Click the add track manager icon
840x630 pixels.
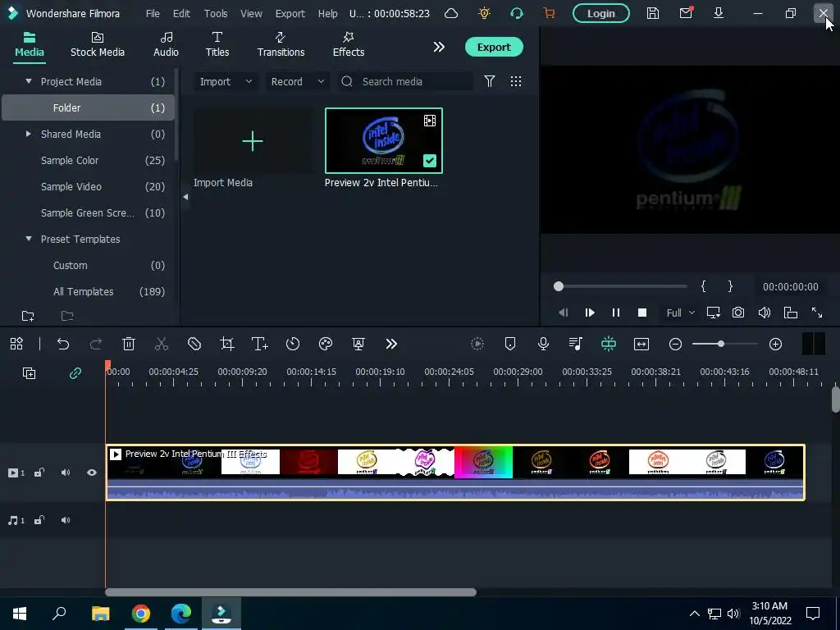[x=29, y=373]
